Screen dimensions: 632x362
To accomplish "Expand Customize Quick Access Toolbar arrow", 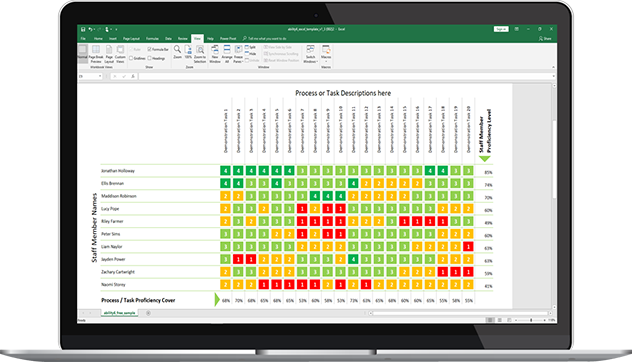I will [x=116, y=29].
